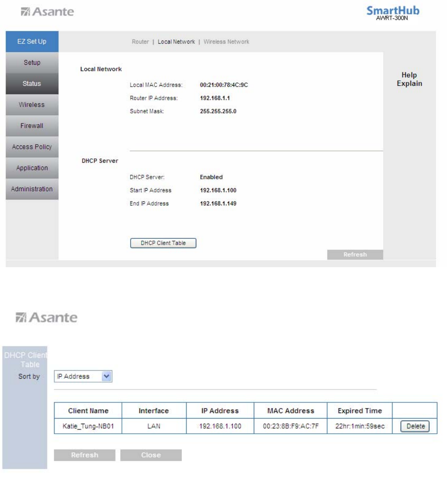The width and height of the screenshot is (448, 498).
Task: Click the DHCP Client Table button
Action: point(163,243)
